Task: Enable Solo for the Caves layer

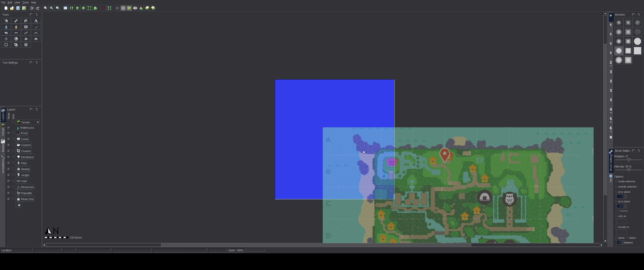Action: tap(13, 139)
